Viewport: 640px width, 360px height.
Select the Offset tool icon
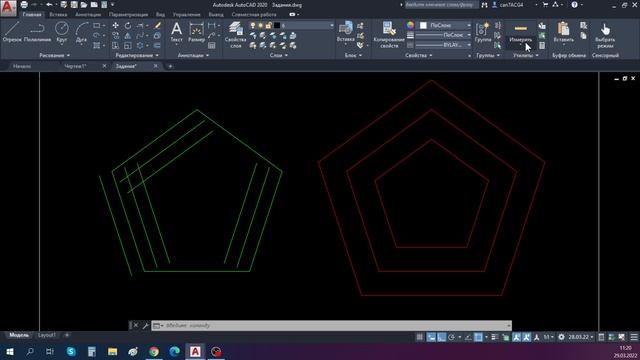[x=158, y=46]
